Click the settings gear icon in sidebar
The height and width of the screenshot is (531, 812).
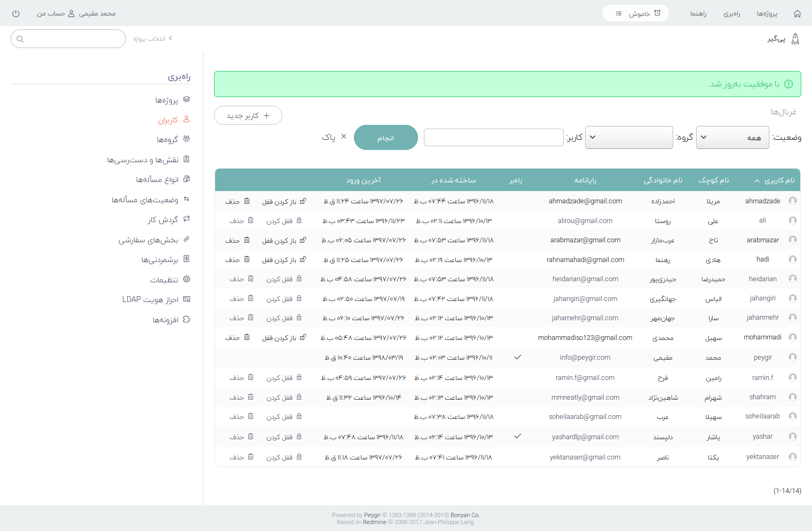[x=186, y=279]
